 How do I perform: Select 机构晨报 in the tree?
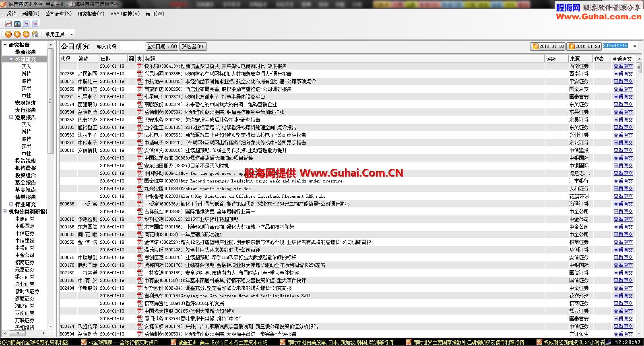tap(25, 168)
